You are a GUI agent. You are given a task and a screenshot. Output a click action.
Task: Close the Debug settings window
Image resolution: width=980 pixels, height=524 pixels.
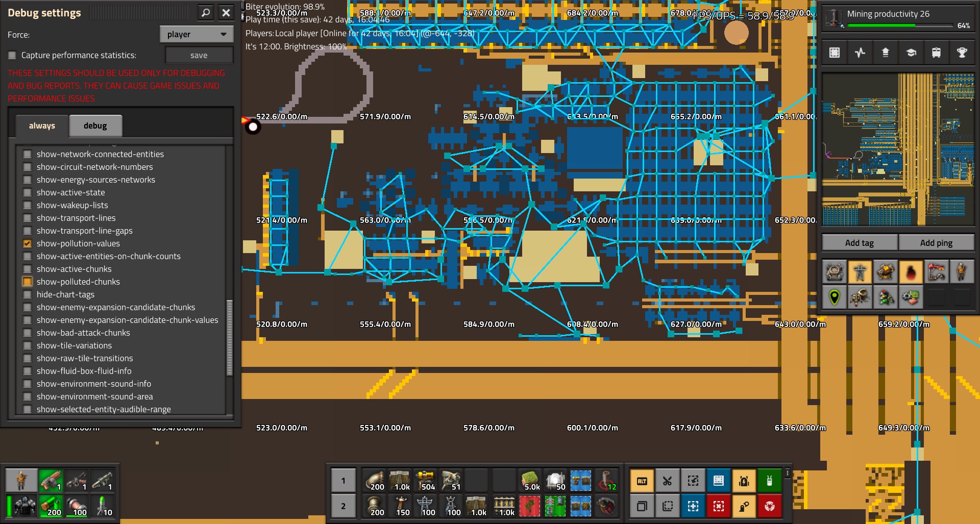[x=226, y=13]
